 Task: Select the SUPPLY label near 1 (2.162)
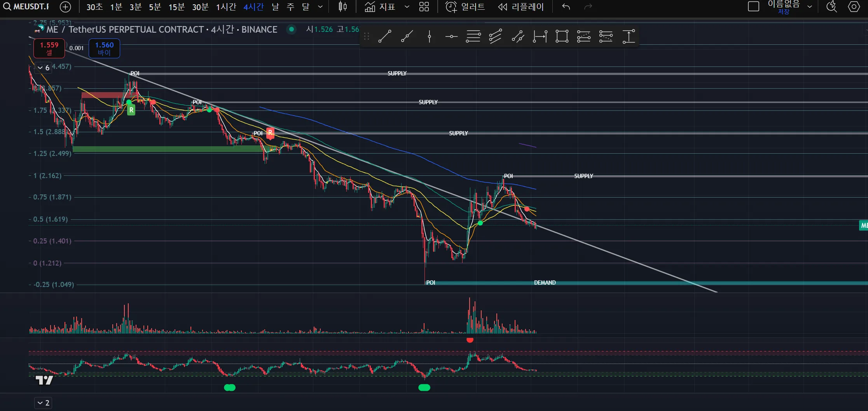[x=584, y=176]
